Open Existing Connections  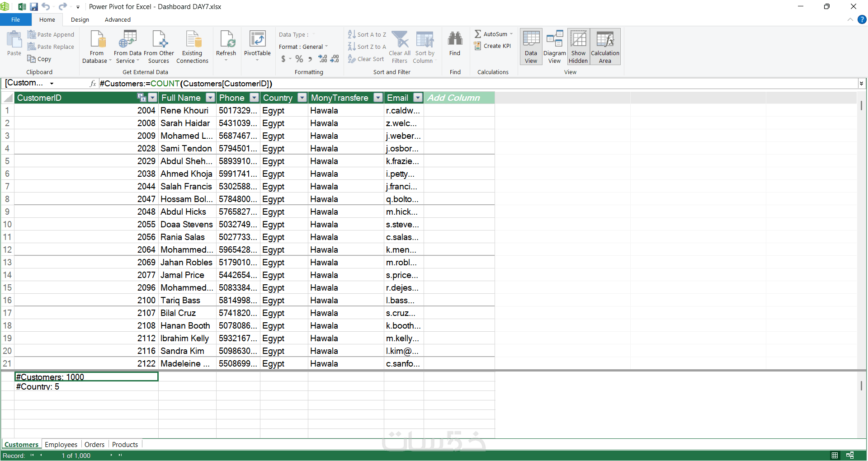192,47
